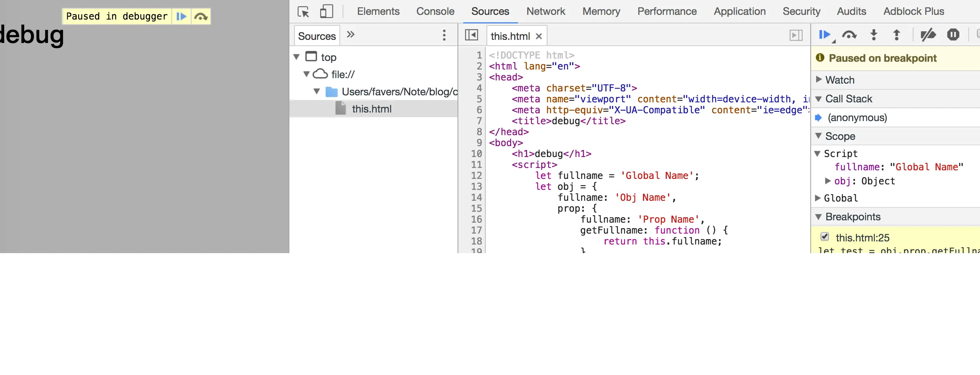980x375 pixels.
Task: Open the Adblock Plus tab
Action: 914,11
